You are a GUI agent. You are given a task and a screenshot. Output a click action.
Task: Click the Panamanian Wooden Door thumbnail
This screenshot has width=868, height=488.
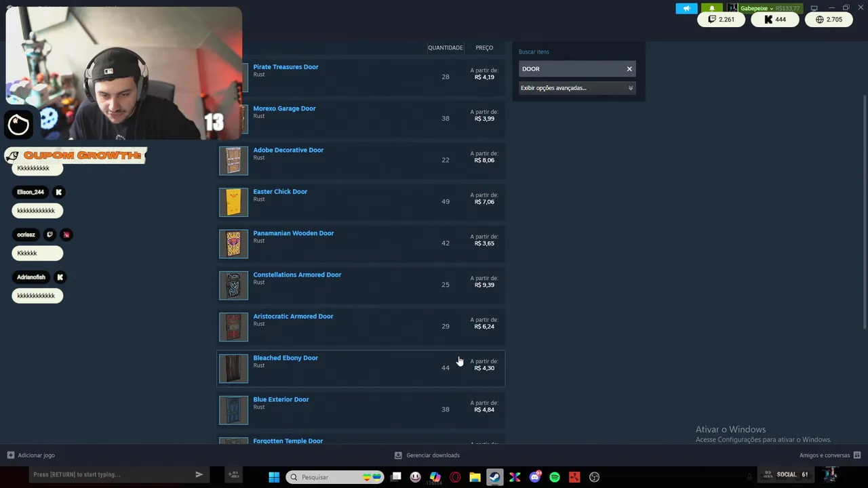233,244
